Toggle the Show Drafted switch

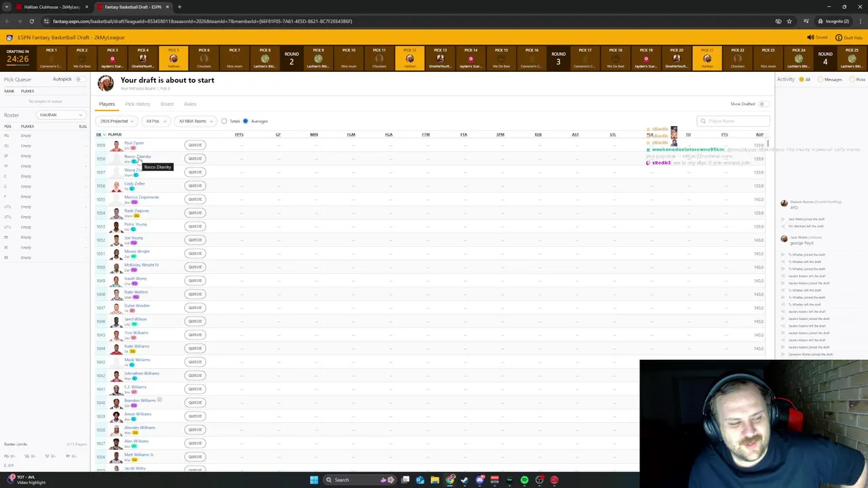pos(763,104)
